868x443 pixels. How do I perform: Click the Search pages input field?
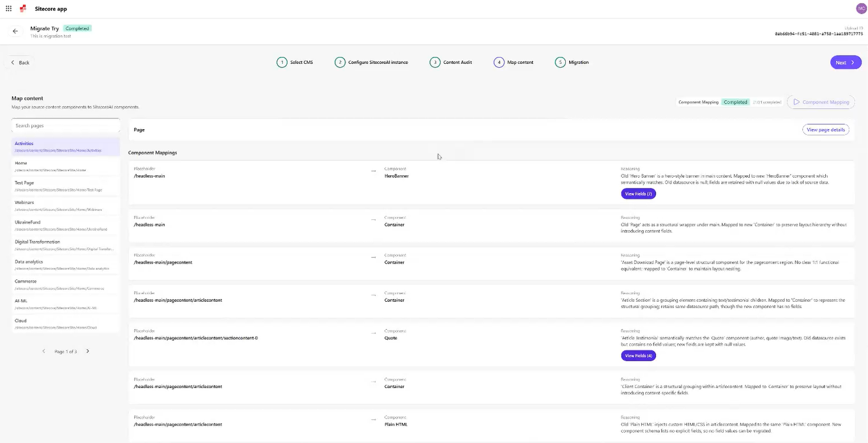click(x=65, y=125)
